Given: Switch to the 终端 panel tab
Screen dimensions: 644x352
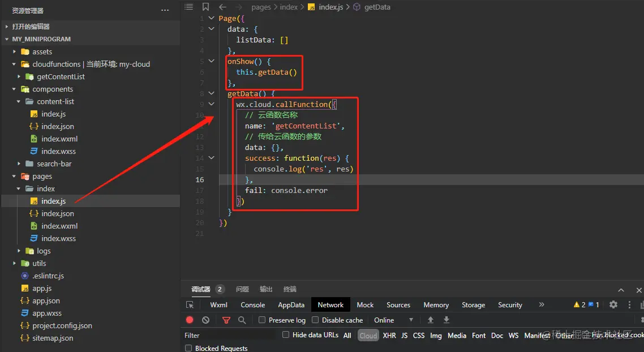Looking at the screenshot, I should point(290,289).
